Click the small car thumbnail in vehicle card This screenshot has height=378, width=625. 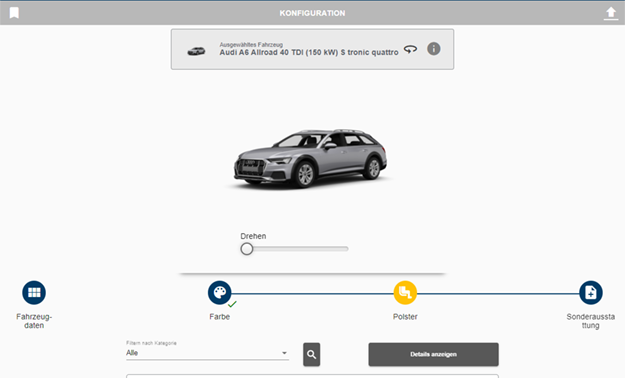(196, 51)
